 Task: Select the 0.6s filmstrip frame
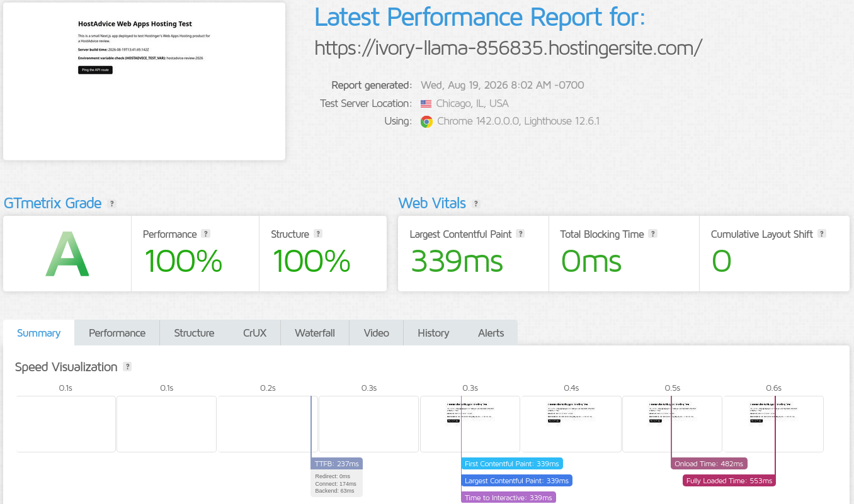click(773, 424)
